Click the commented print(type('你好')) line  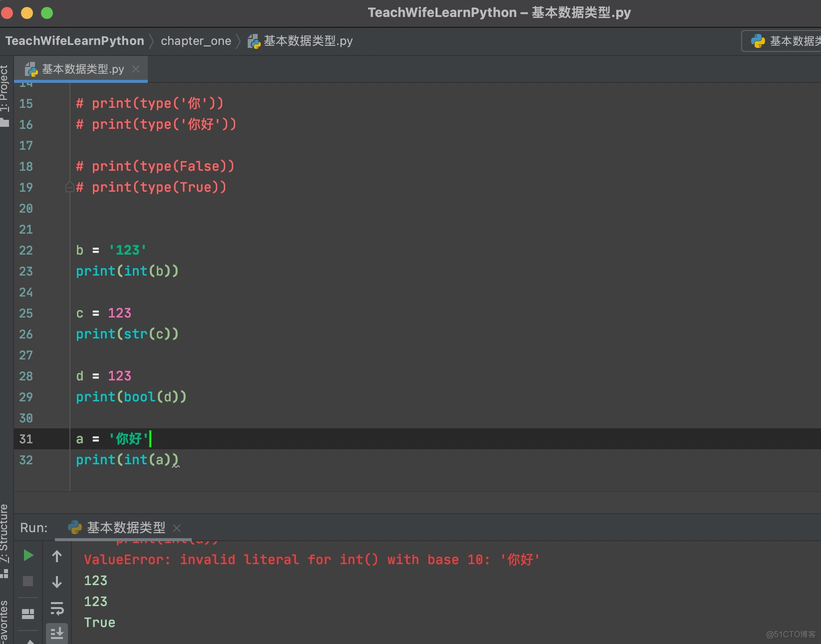pos(156,124)
